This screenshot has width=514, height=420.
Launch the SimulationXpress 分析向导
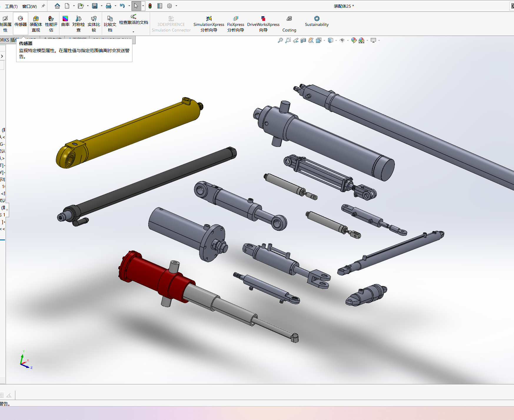[x=209, y=24]
